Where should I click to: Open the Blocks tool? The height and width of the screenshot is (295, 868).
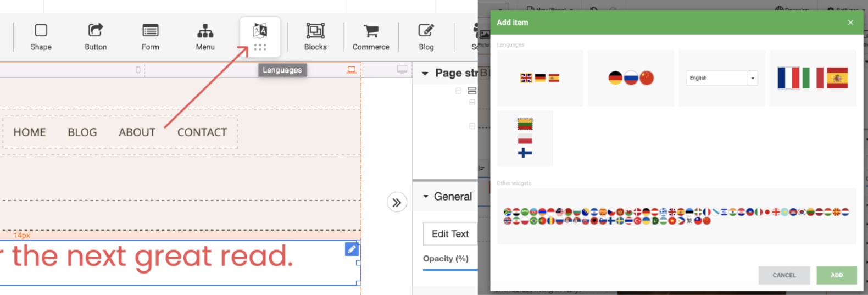315,37
